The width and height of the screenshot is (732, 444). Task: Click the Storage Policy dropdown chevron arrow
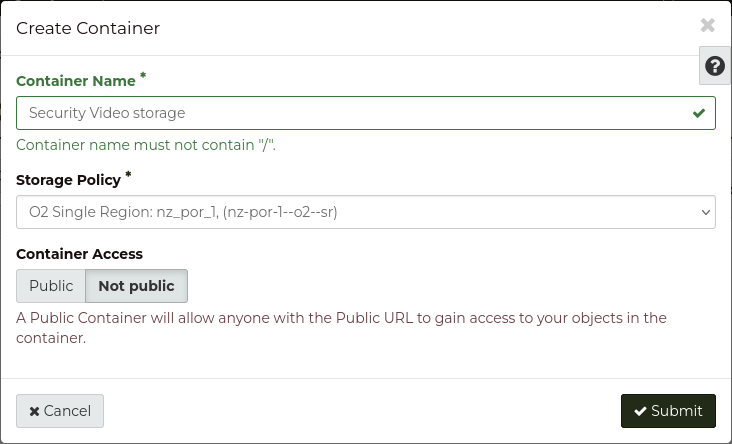705,212
